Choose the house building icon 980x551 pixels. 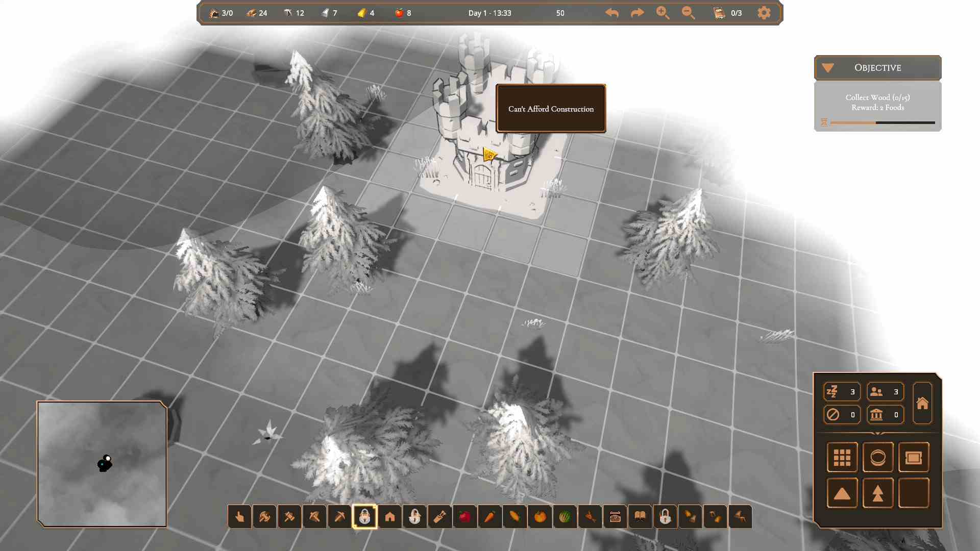[390, 517]
